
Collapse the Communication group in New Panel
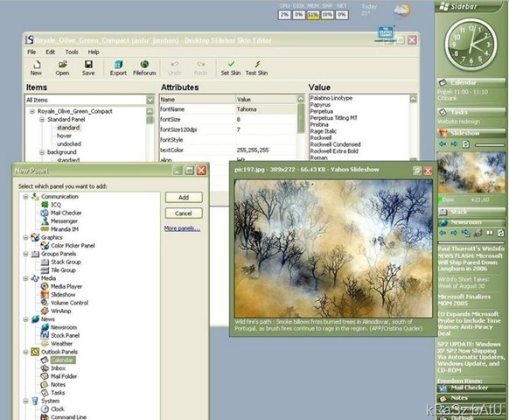[x=25, y=197]
